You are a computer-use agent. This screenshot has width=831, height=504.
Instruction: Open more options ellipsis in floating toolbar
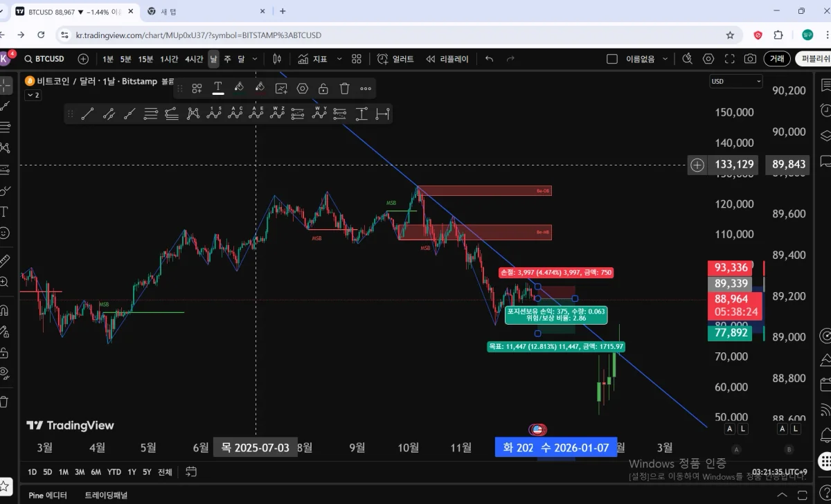366,88
